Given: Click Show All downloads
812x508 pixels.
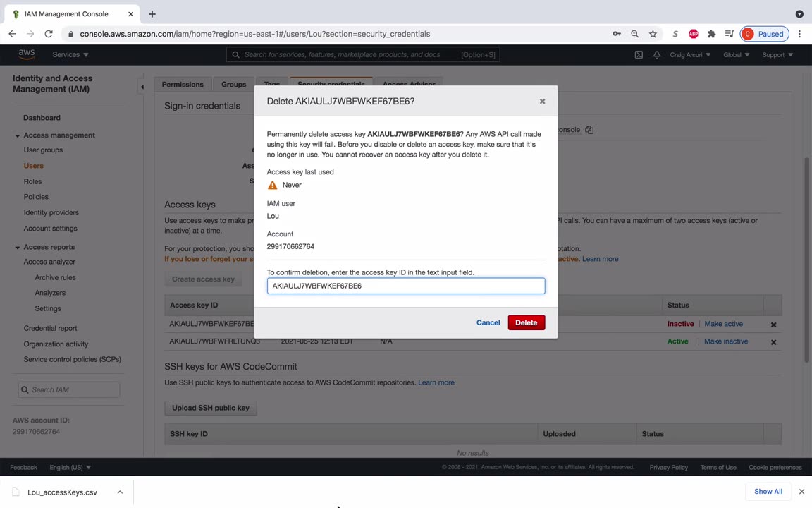Looking at the screenshot, I should (768, 491).
